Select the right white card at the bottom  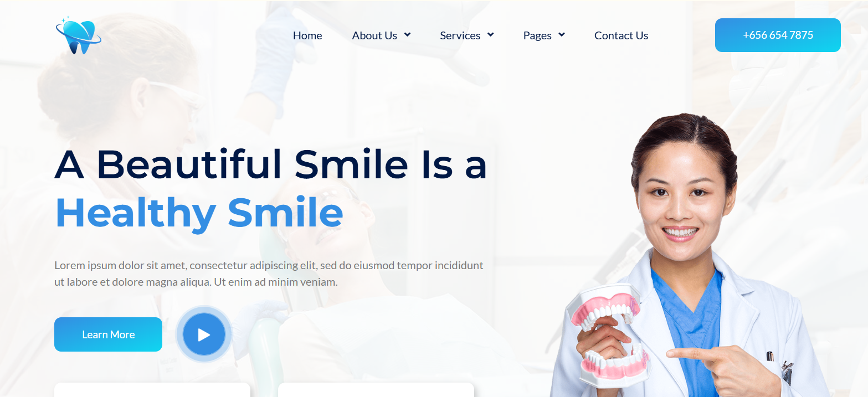(x=376, y=390)
